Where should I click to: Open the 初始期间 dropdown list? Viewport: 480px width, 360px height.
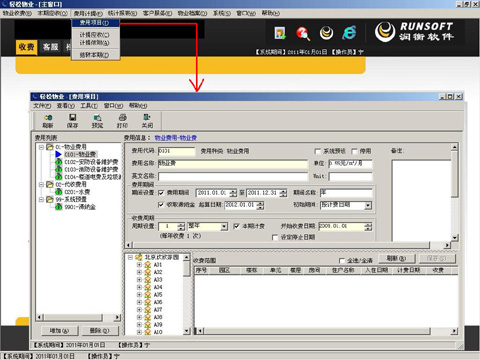[368, 205]
